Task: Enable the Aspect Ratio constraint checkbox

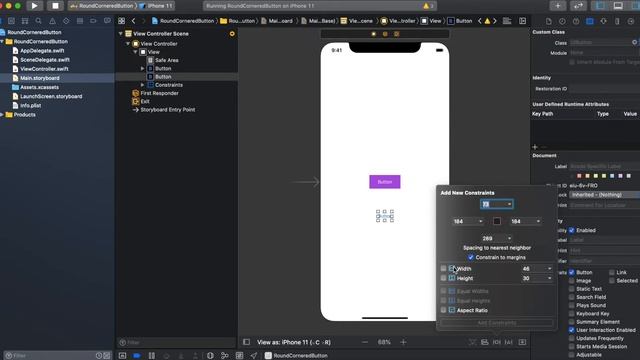Action: 443,310
